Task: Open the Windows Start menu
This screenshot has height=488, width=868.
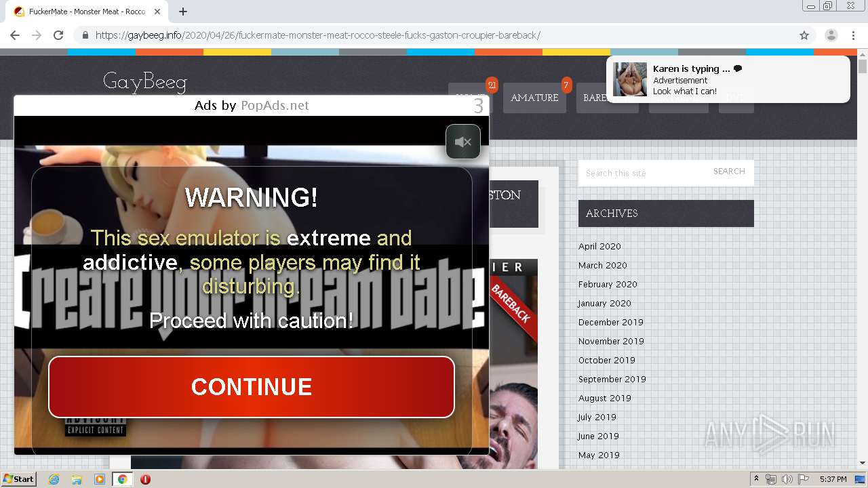Action: point(18,479)
